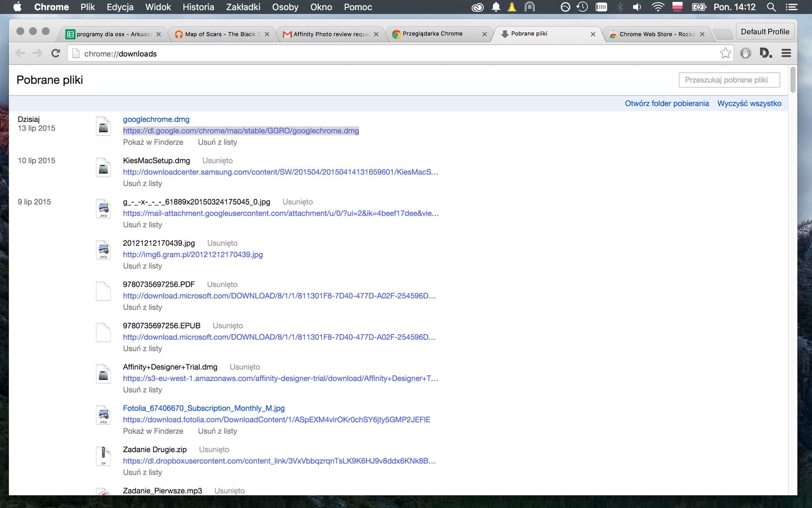The image size is (812, 508).
Task: Click Usuń z listy for Zadanie Drugie.zip
Action: click(x=143, y=473)
